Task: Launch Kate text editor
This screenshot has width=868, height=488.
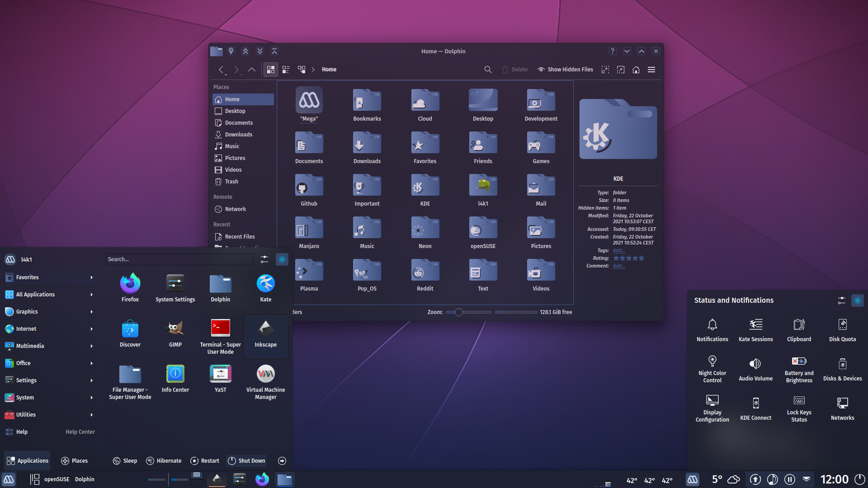Action: (266, 288)
